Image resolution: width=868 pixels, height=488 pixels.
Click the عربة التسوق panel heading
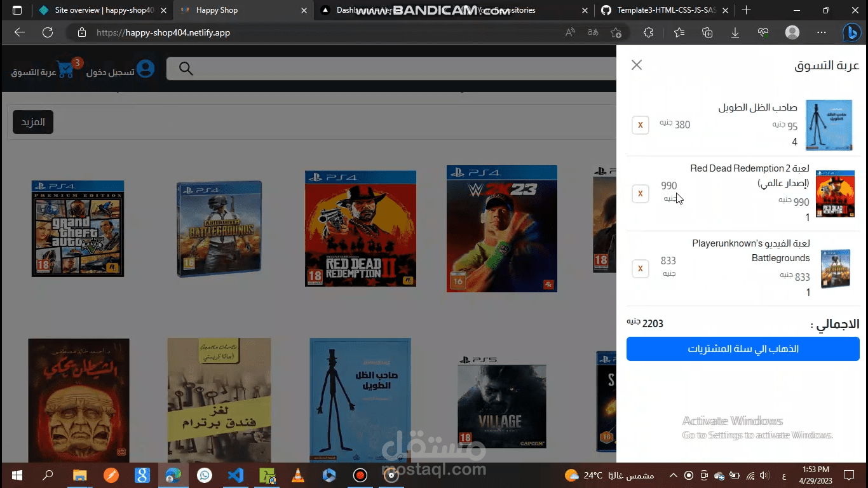tap(827, 65)
